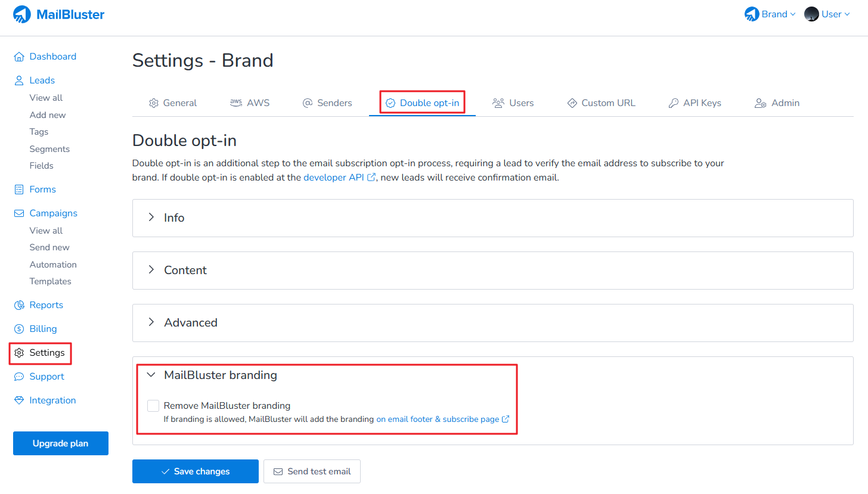
Task: Click the Billing dollar coin icon
Action: tap(19, 329)
